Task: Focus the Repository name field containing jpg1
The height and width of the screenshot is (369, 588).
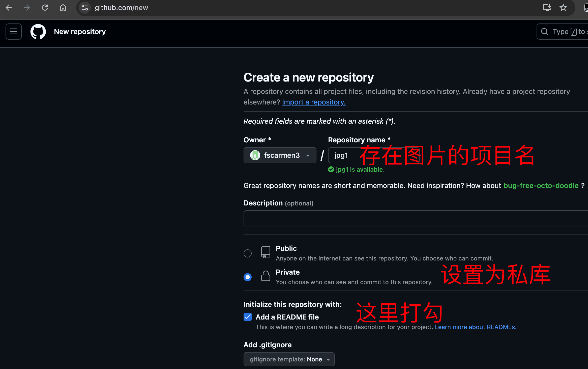Action: coord(374,155)
